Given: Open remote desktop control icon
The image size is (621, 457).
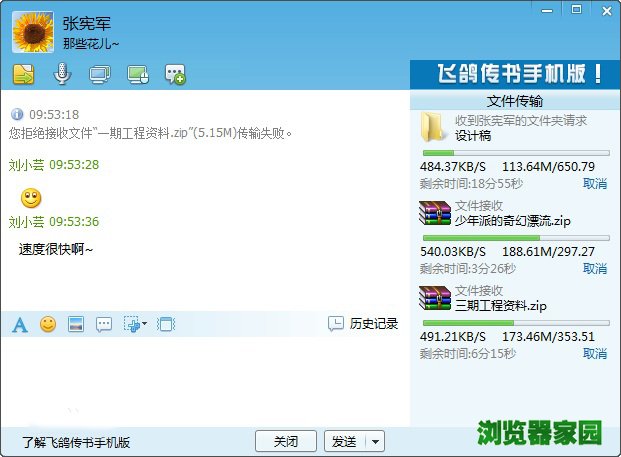Looking at the screenshot, I should point(137,73).
